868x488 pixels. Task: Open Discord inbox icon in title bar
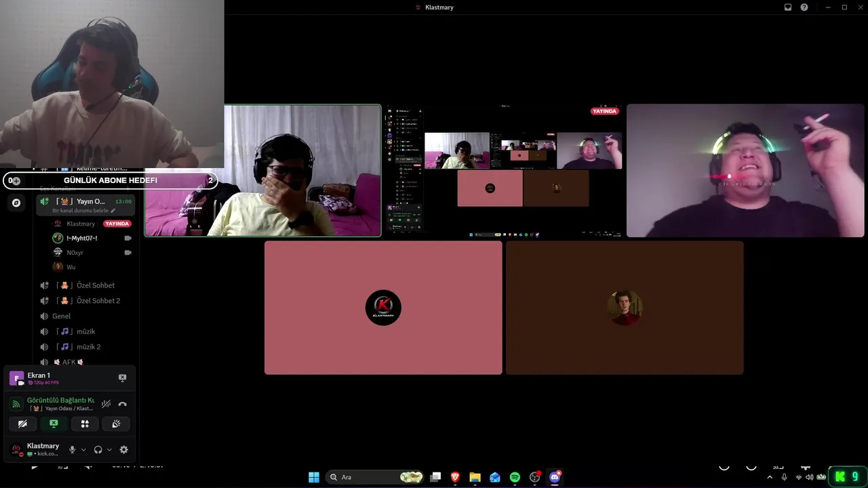point(788,7)
